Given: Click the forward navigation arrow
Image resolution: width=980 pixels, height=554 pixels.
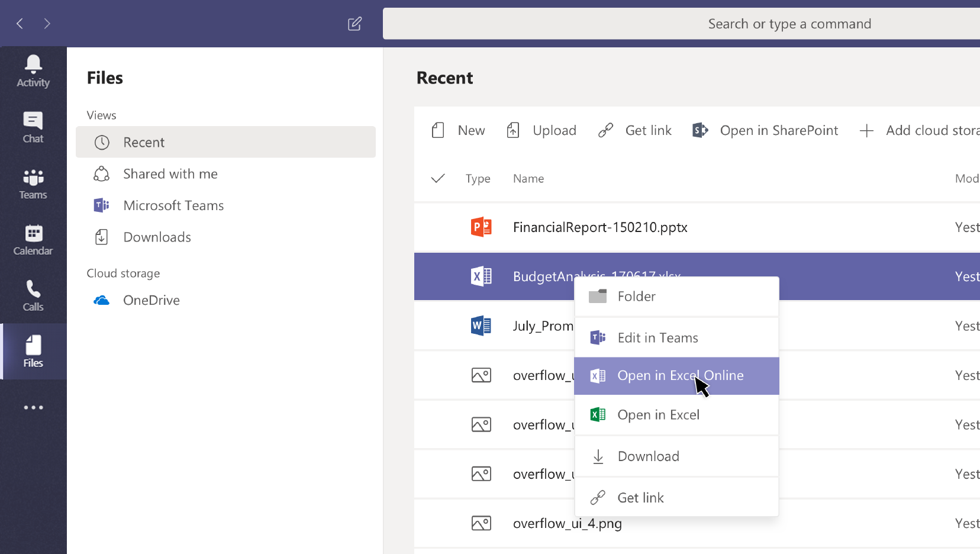Looking at the screenshot, I should pyautogui.click(x=47, y=24).
